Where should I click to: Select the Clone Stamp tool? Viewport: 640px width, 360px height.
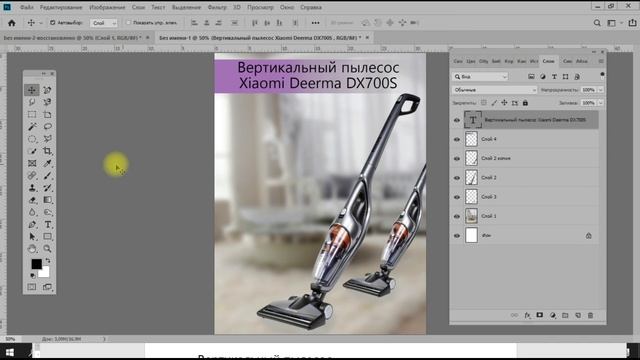coord(32,188)
